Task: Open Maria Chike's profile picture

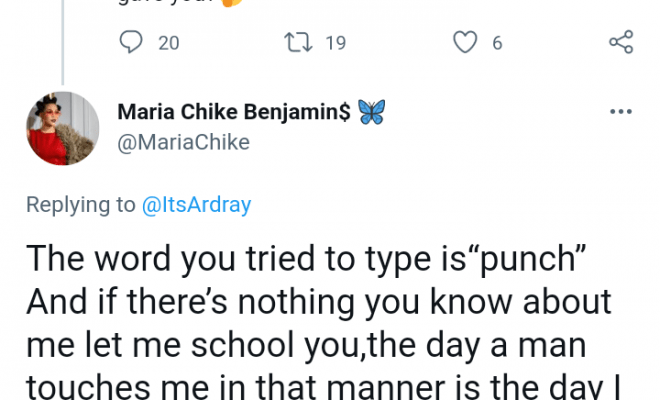Action: coord(60,130)
